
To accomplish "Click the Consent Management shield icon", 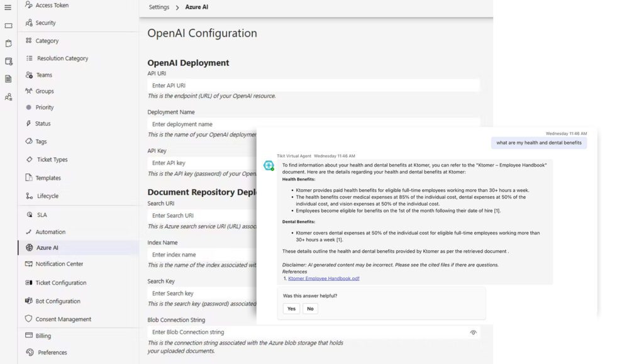I will (28, 319).
